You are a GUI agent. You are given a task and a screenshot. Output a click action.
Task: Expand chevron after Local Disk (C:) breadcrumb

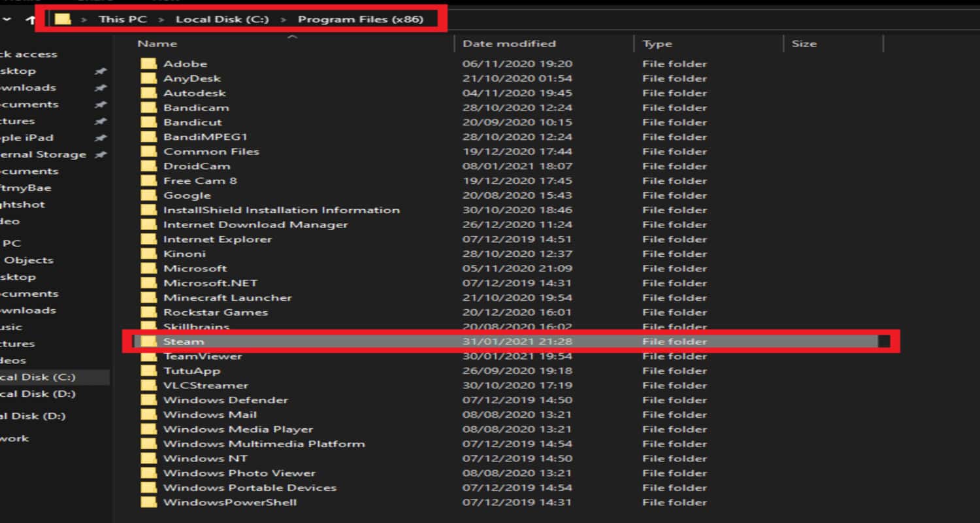[284, 20]
